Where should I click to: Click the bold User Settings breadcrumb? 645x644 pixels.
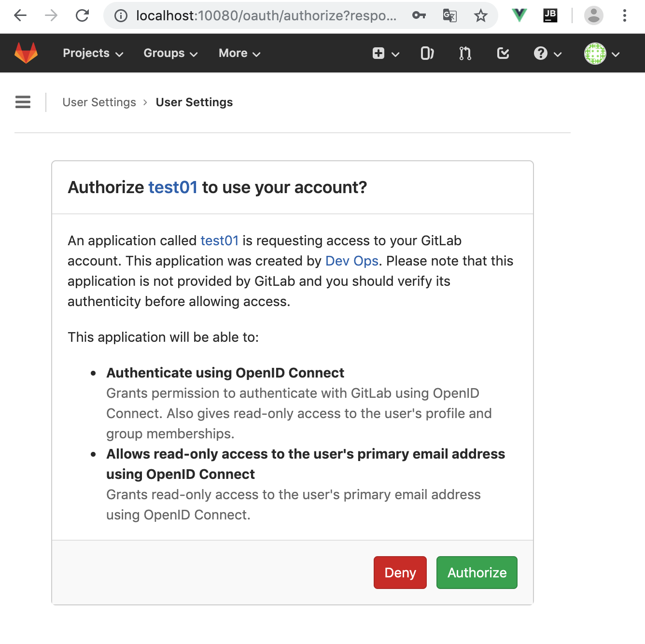point(194,102)
